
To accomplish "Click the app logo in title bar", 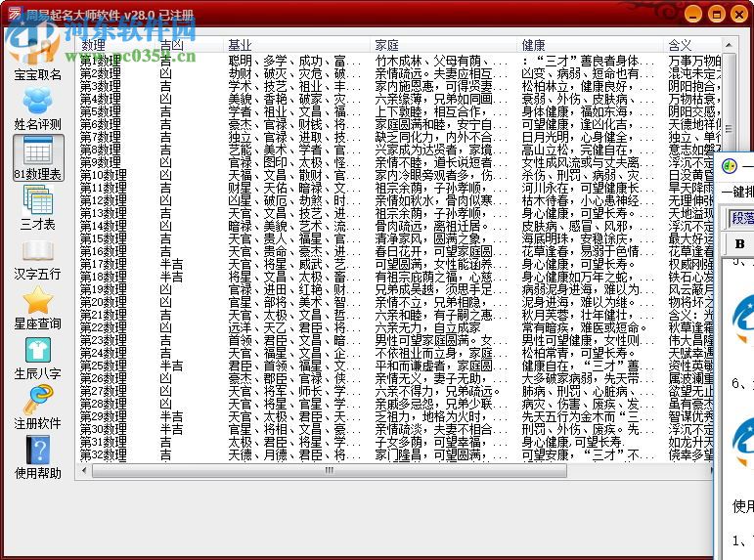I will tap(15, 14).
